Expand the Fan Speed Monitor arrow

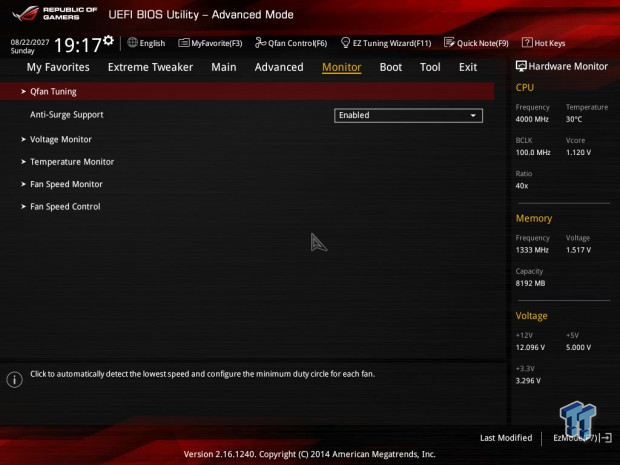pyautogui.click(x=23, y=184)
